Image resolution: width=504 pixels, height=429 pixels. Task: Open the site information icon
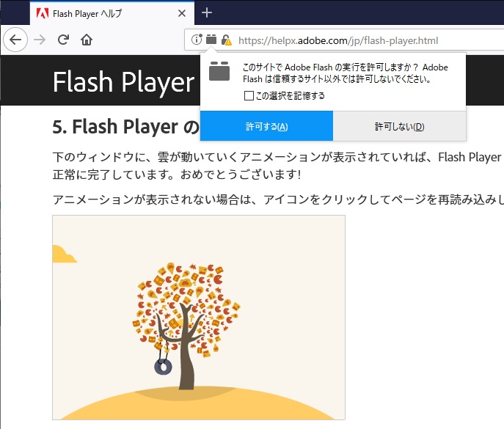197,40
